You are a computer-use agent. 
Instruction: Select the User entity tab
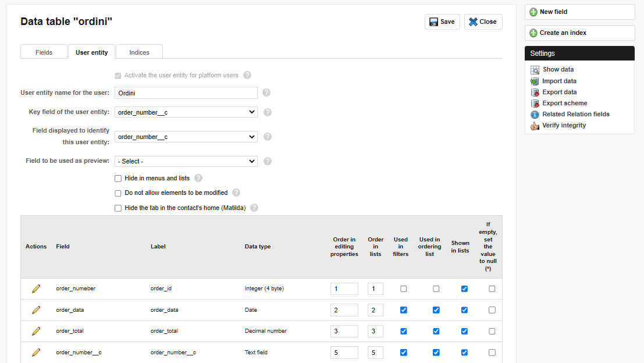coord(91,52)
